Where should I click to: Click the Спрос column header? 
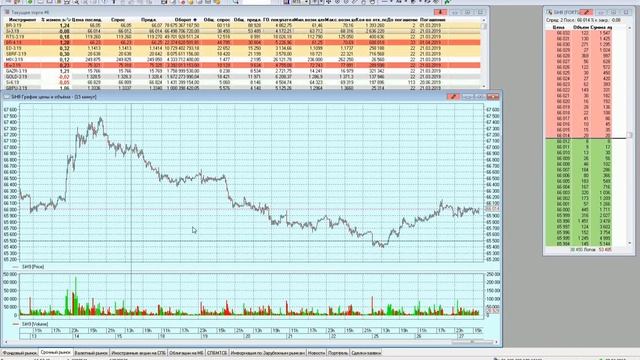coord(118,20)
